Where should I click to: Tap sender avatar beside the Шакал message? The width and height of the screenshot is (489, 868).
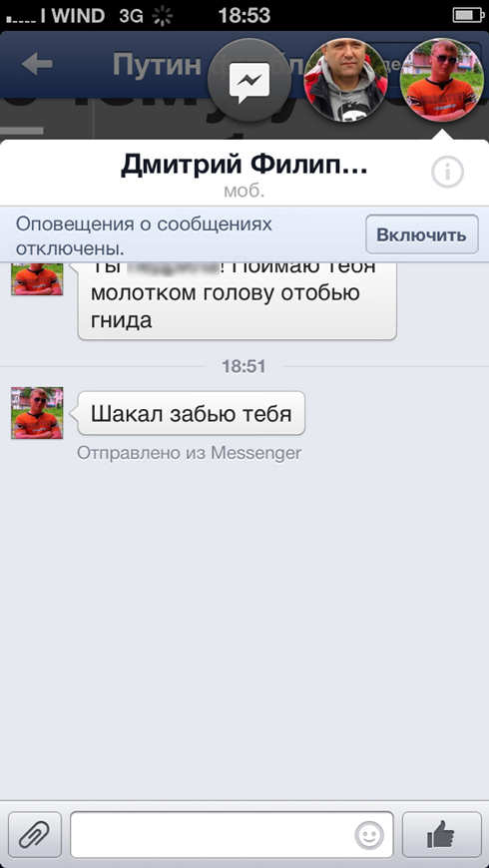click(x=37, y=413)
